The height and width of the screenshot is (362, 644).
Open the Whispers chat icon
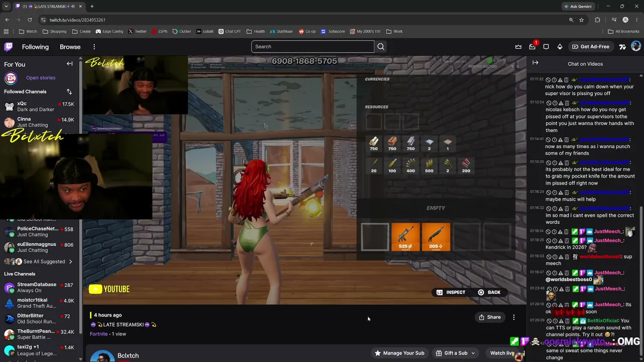(x=546, y=47)
